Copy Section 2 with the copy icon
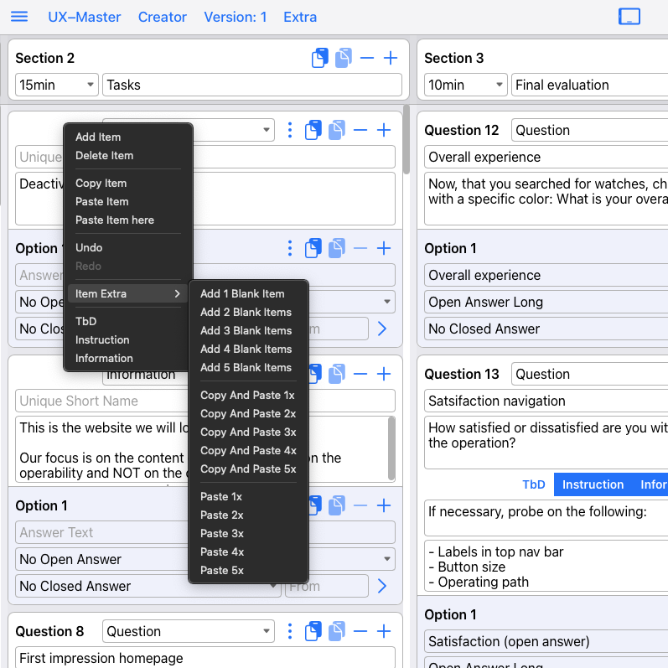Image resolution: width=668 pixels, height=668 pixels. 320,58
